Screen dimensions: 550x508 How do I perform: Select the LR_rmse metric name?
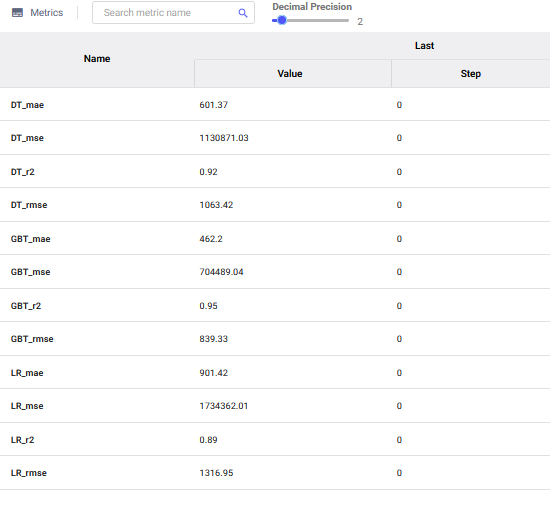29,473
